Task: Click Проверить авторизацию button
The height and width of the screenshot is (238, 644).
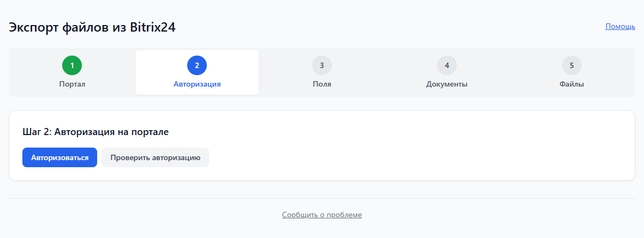Action: tap(155, 157)
